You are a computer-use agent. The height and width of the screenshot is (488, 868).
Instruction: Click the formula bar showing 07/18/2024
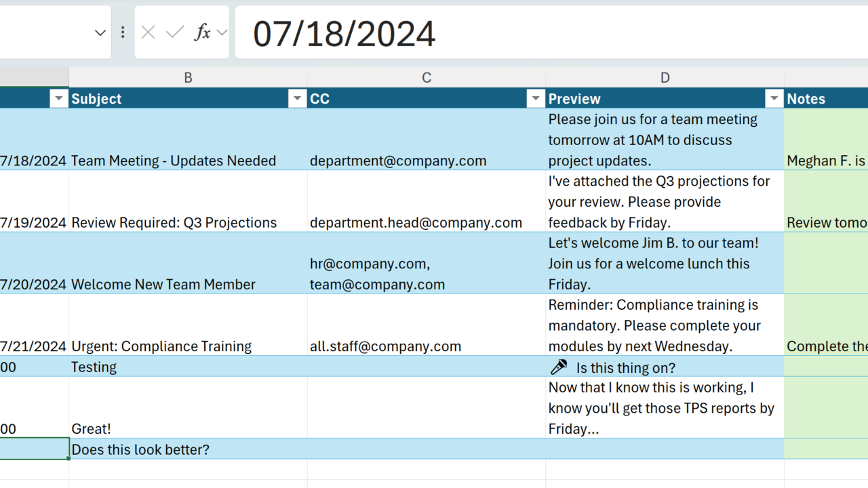coord(542,33)
